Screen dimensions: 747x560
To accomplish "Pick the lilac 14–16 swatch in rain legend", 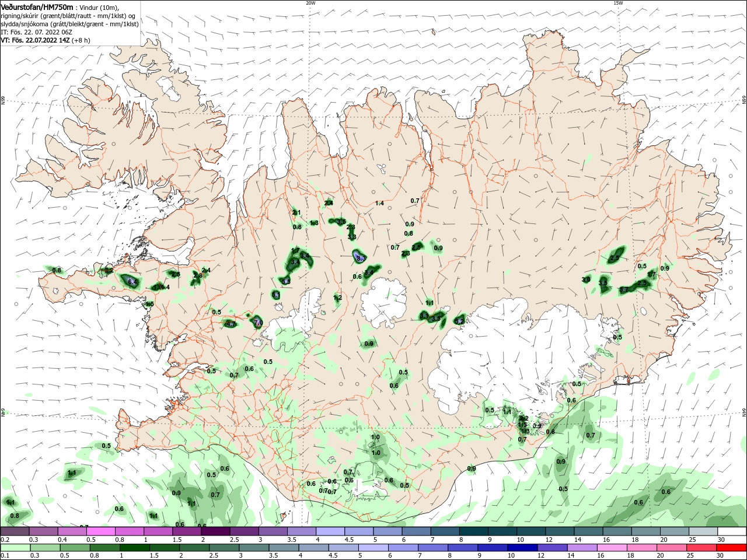I will [x=582, y=548].
